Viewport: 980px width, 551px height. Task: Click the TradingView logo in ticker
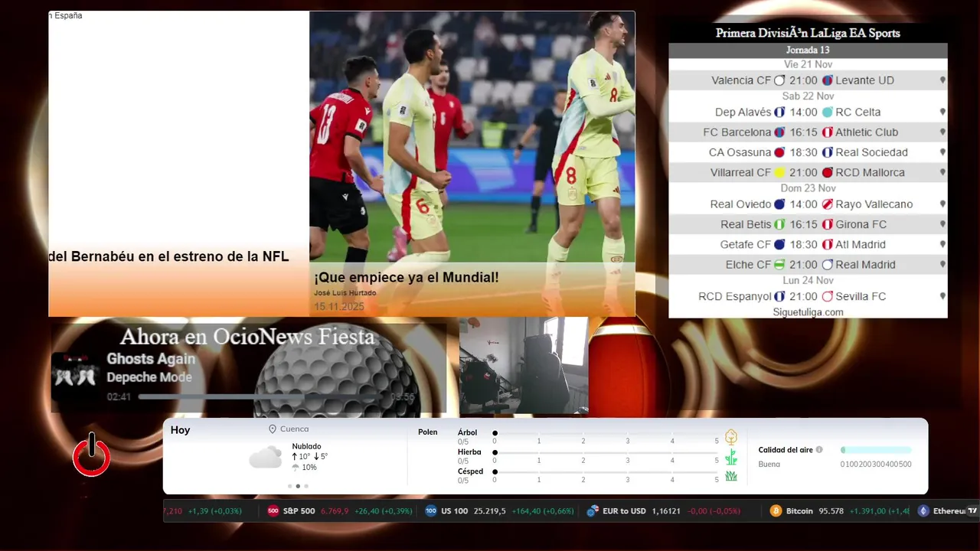(x=972, y=511)
